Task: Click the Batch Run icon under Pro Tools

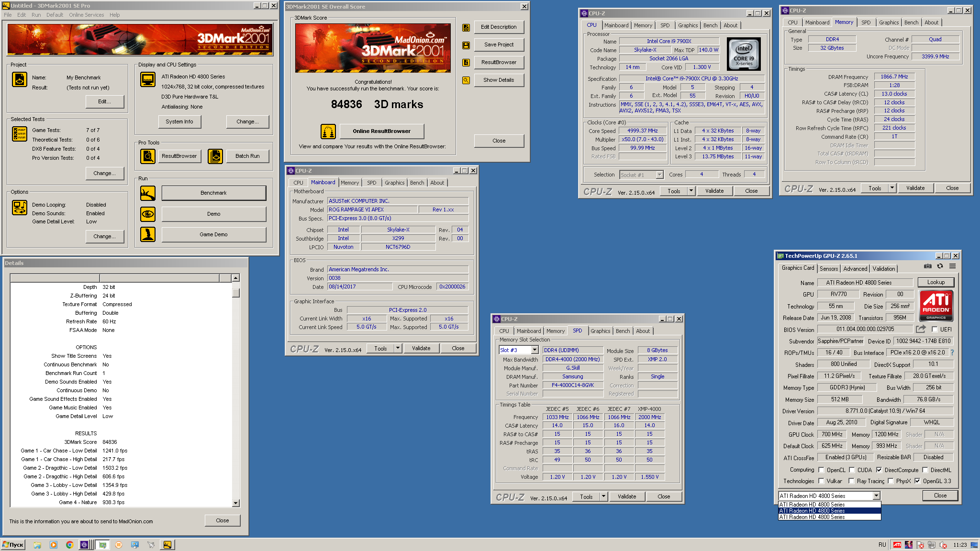Action: (215, 156)
